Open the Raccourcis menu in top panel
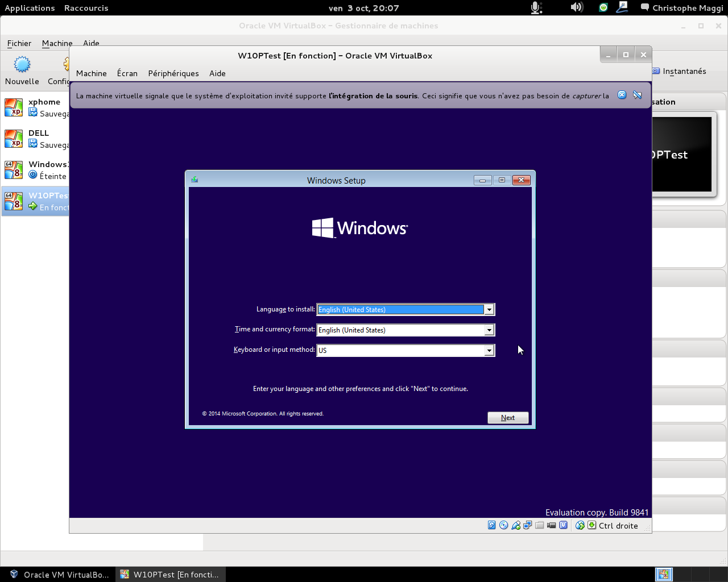 (86, 8)
